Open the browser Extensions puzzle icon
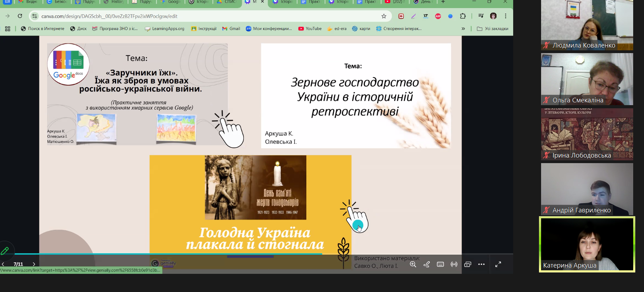This screenshot has width=644, height=292. tap(463, 16)
